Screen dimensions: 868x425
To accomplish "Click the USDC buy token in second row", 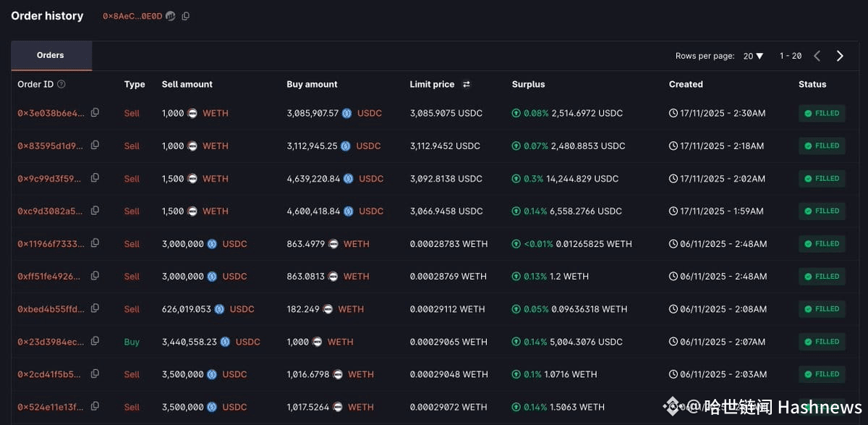I will 368,146.
